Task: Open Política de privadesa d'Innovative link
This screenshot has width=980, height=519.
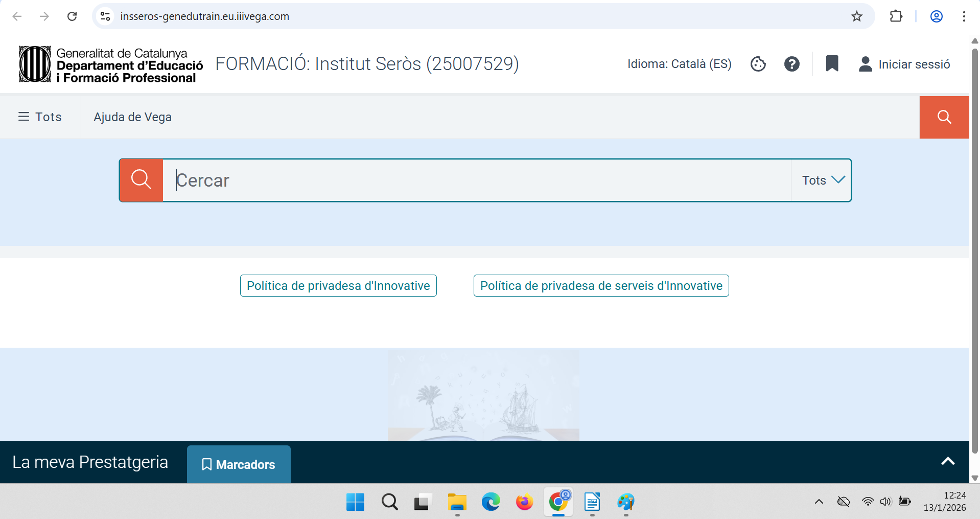Action: coord(338,286)
